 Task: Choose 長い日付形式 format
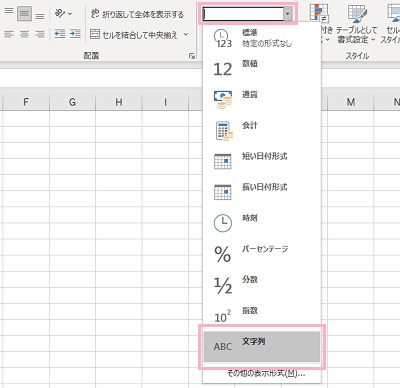(262, 192)
